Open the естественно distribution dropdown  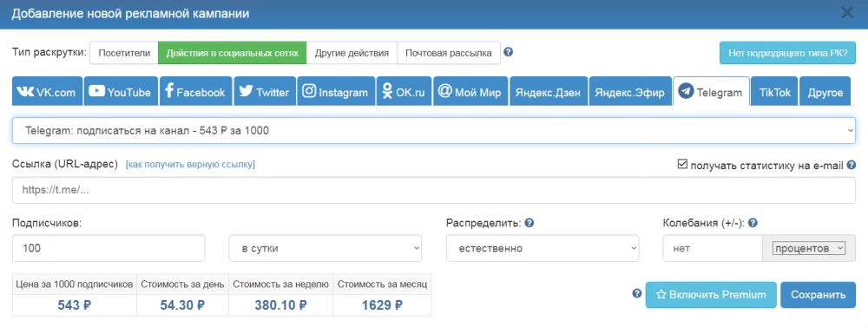tap(542, 248)
